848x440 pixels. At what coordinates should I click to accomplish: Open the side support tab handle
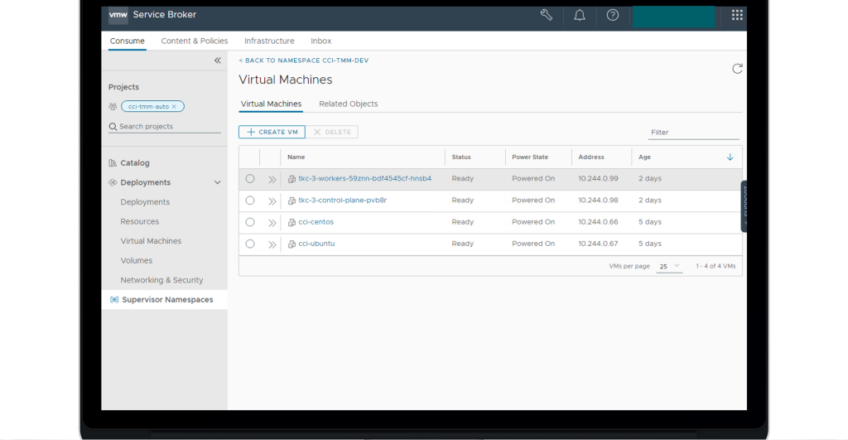pyautogui.click(x=744, y=206)
